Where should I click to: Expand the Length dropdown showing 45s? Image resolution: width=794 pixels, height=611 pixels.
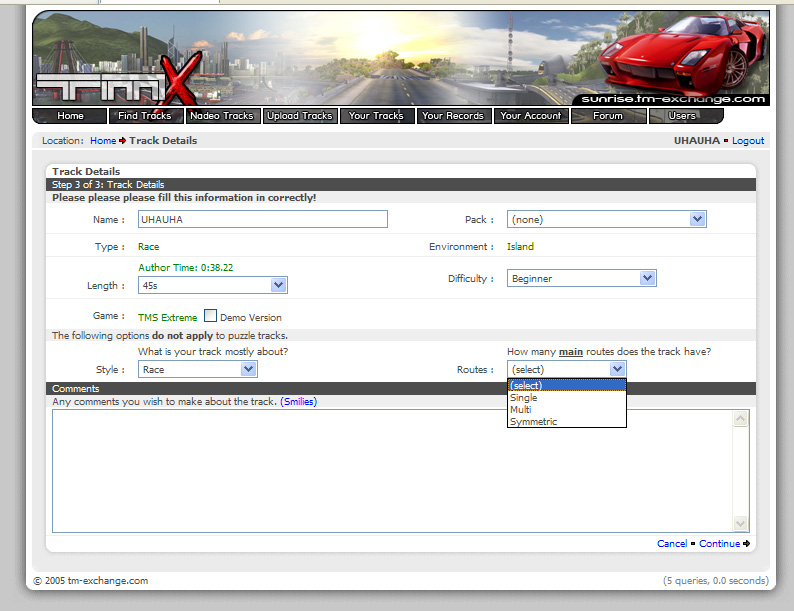tap(212, 285)
